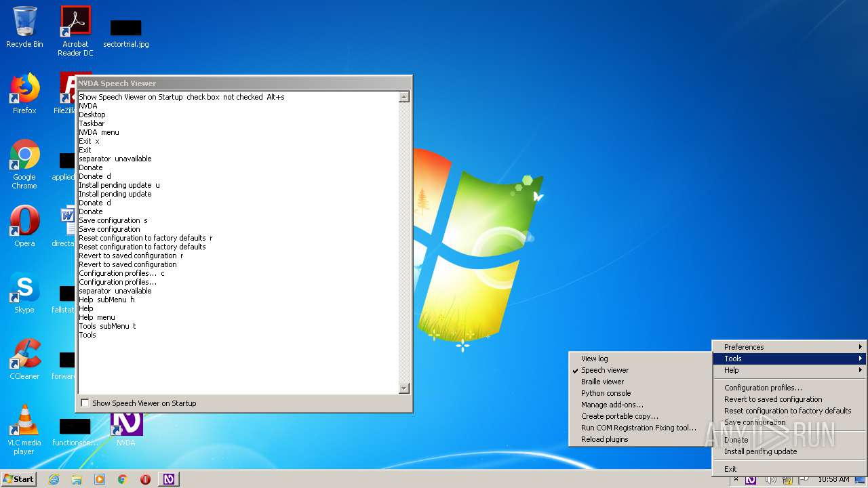Select Manage add-ons... menu item
Viewport: 868px width, 488px height.
tap(640, 405)
